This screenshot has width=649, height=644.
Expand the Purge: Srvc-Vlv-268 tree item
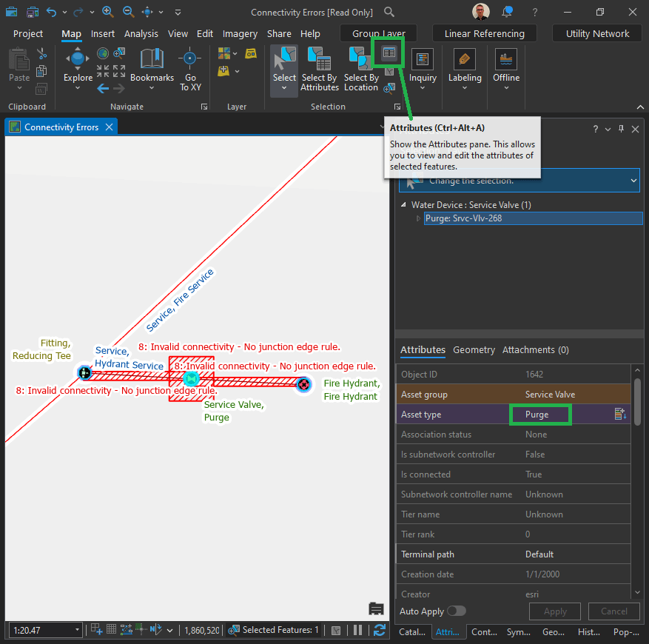[x=419, y=218]
